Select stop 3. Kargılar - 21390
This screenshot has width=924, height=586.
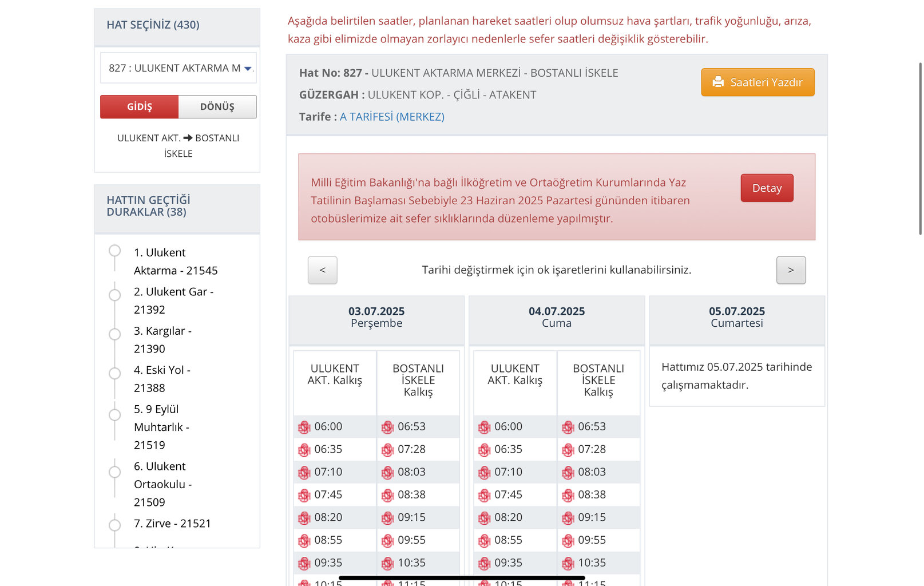click(162, 340)
